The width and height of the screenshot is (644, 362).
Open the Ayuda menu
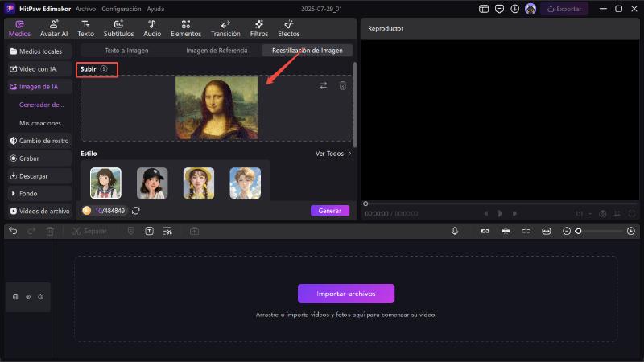155,9
